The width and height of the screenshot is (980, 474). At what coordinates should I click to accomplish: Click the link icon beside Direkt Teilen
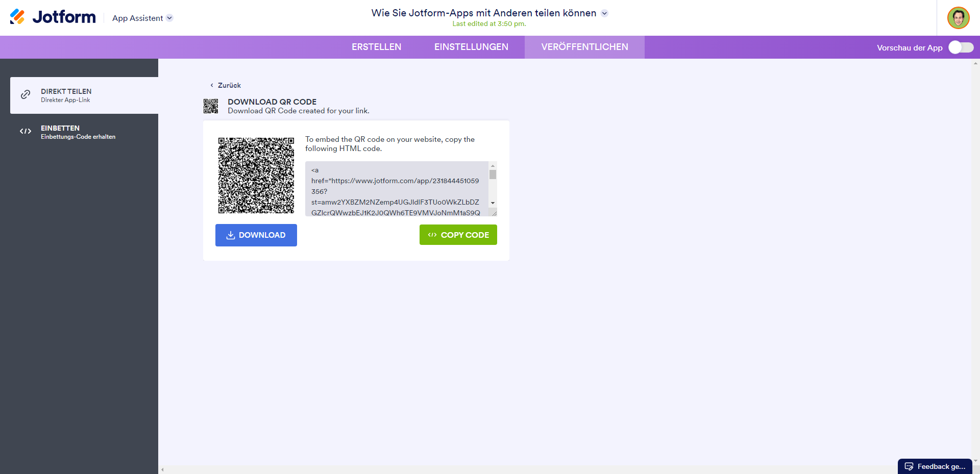[26, 95]
